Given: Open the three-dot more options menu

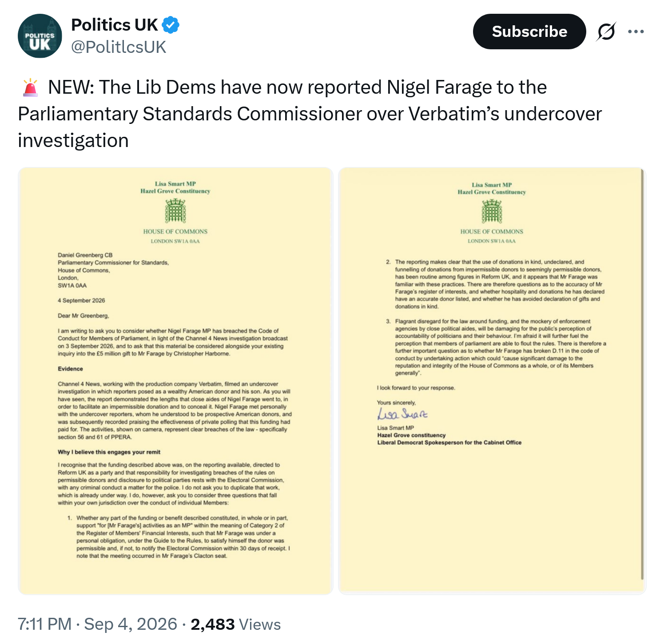Looking at the screenshot, I should (x=636, y=32).
